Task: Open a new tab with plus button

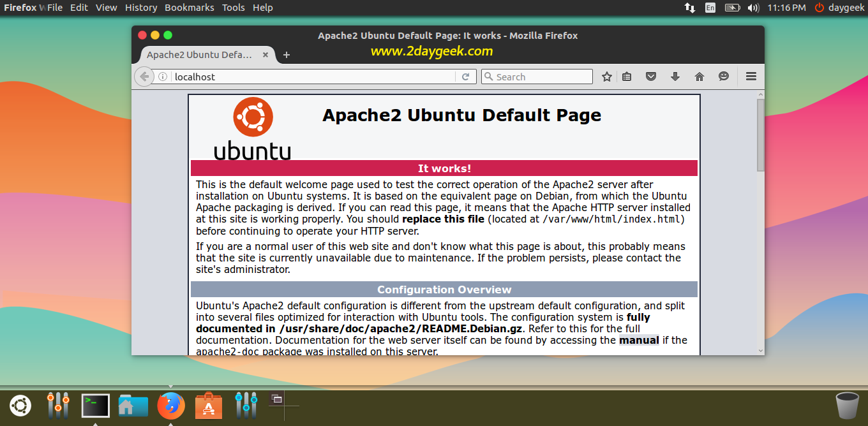Action: [x=287, y=55]
